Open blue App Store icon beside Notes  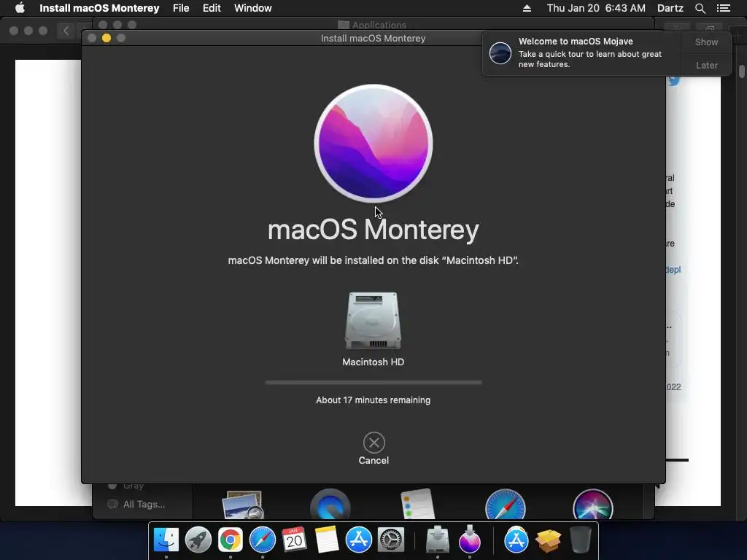359,540
